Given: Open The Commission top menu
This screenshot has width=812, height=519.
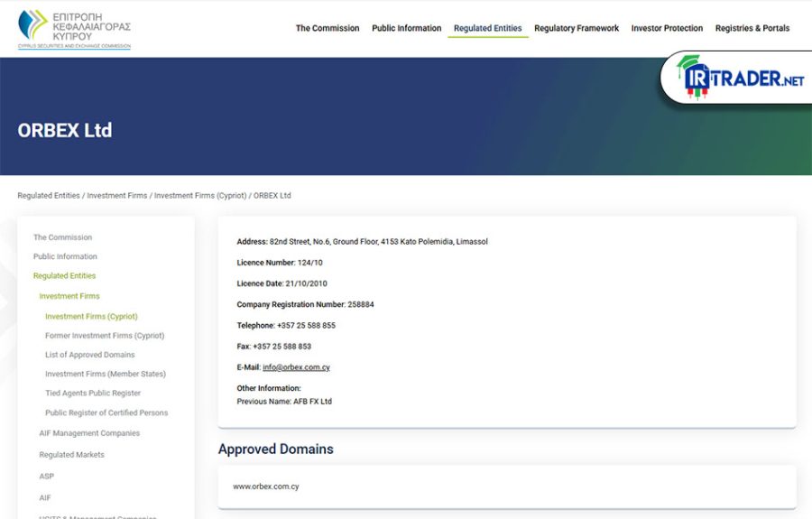Looking at the screenshot, I should (328, 28).
